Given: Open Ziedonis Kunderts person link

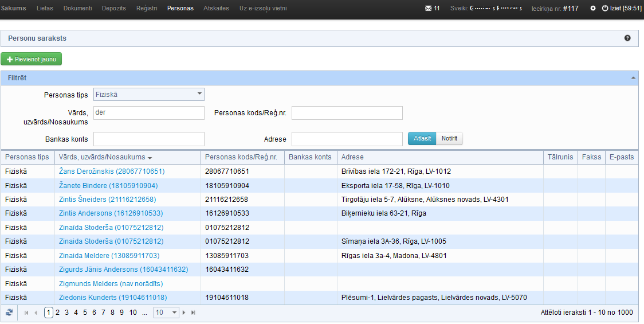Looking at the screenshot, I should tap(113, 298).
